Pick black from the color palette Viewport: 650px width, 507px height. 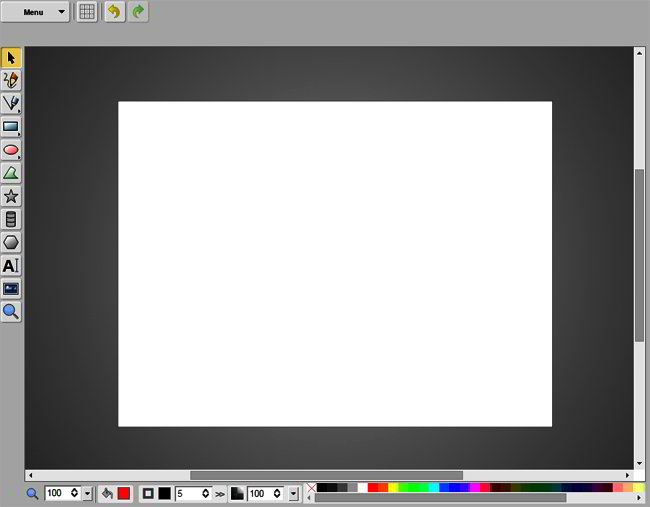tap(322, 488)
